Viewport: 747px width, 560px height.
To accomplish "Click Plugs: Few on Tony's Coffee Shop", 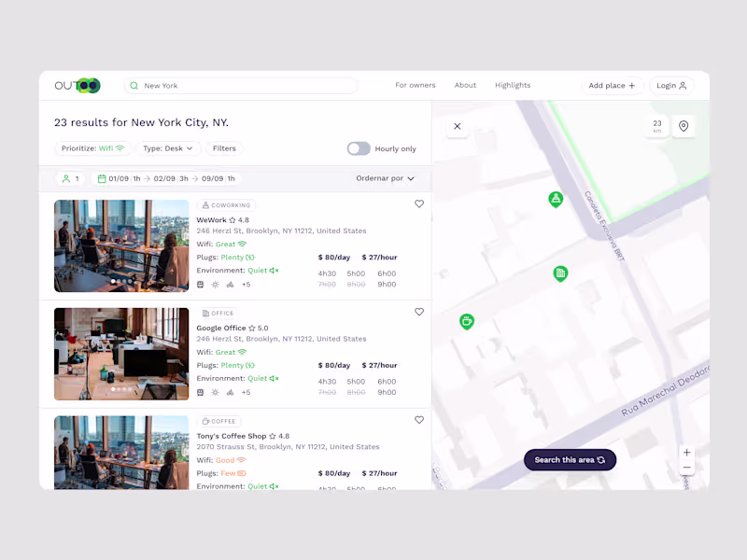I will coord(221,473).
